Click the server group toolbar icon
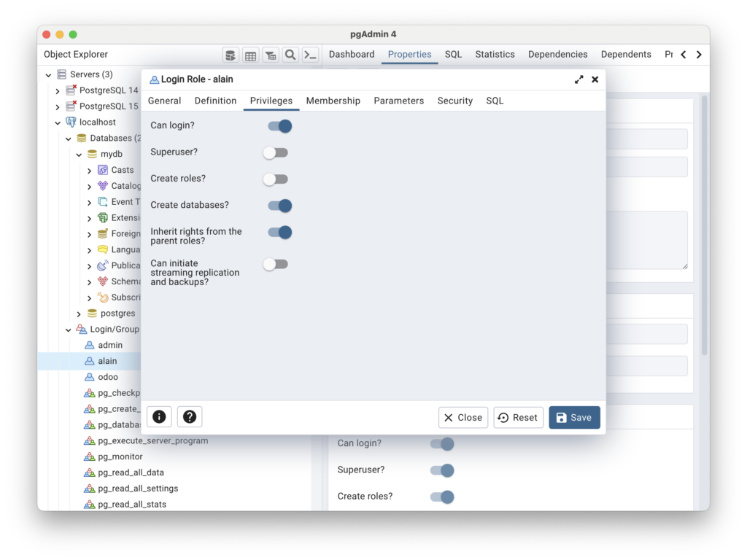The image size is (747, 560). (x=231, y=55)
